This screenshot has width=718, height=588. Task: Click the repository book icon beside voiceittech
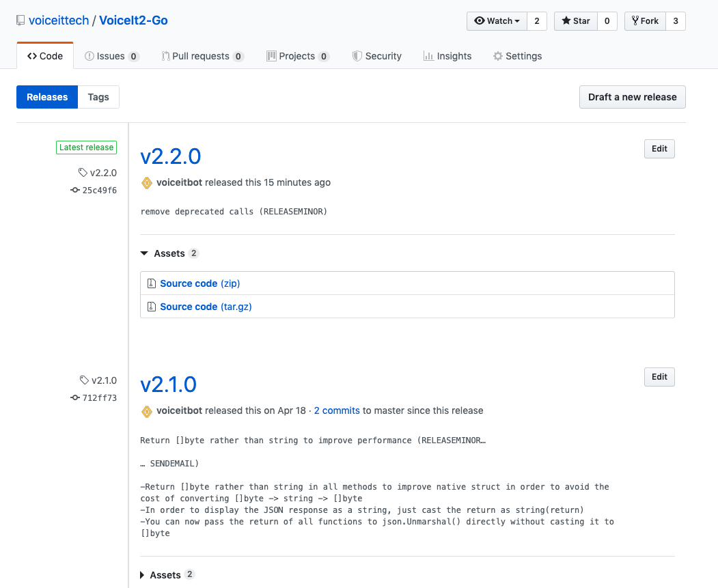pos(20,20)
